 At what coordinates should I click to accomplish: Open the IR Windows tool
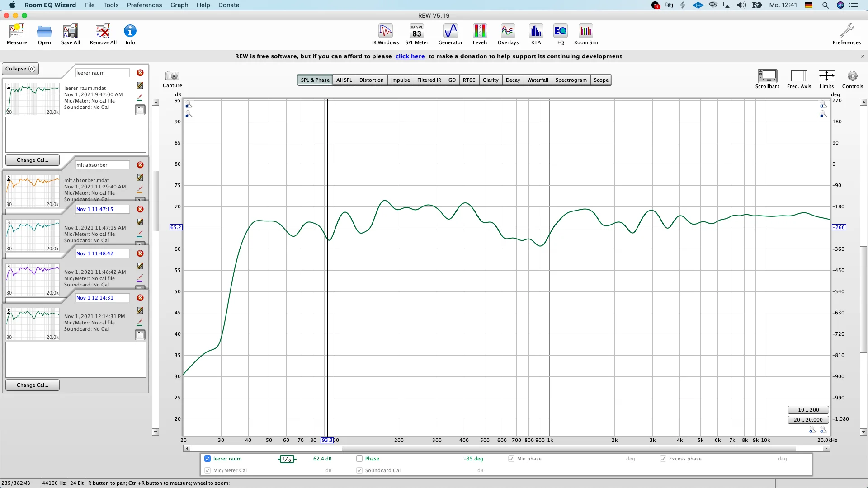point(385,34)
